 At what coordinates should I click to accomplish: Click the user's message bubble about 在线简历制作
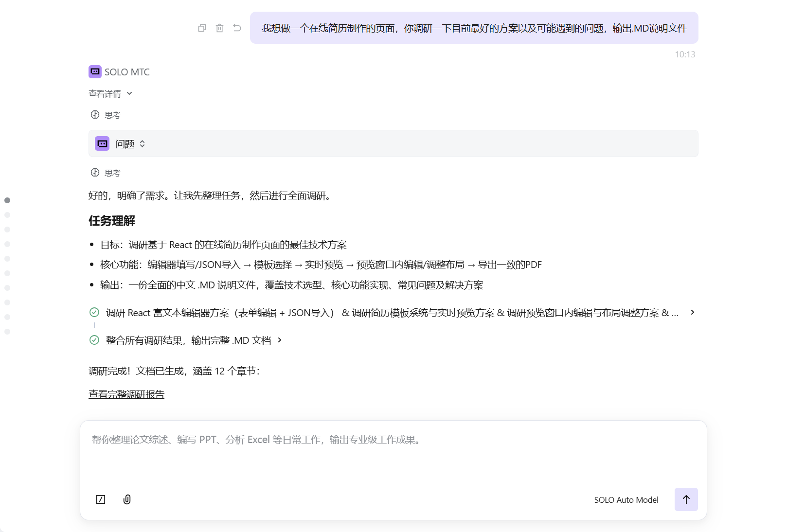click(x=474, y=28)
